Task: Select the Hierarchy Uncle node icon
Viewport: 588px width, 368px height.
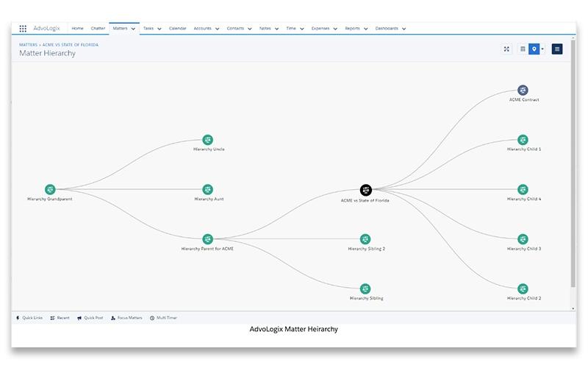Action: point(208,140)
